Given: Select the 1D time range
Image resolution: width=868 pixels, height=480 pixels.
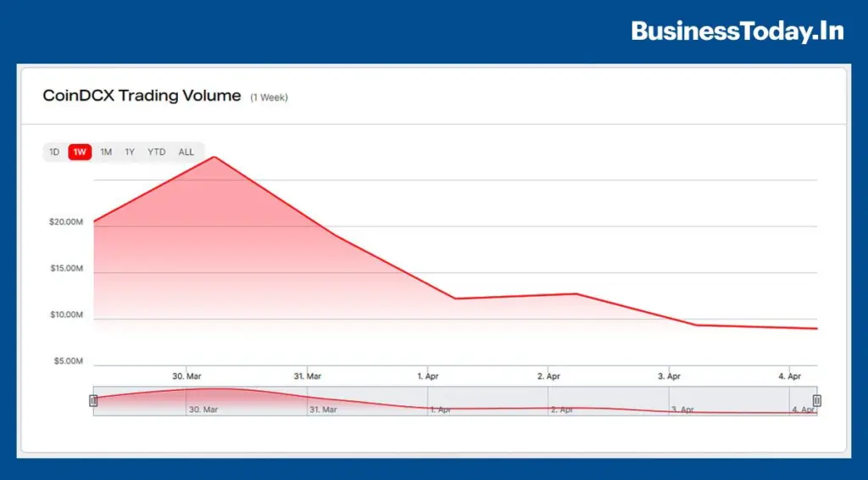Looking at the screenshot, I should click(54, 152).
